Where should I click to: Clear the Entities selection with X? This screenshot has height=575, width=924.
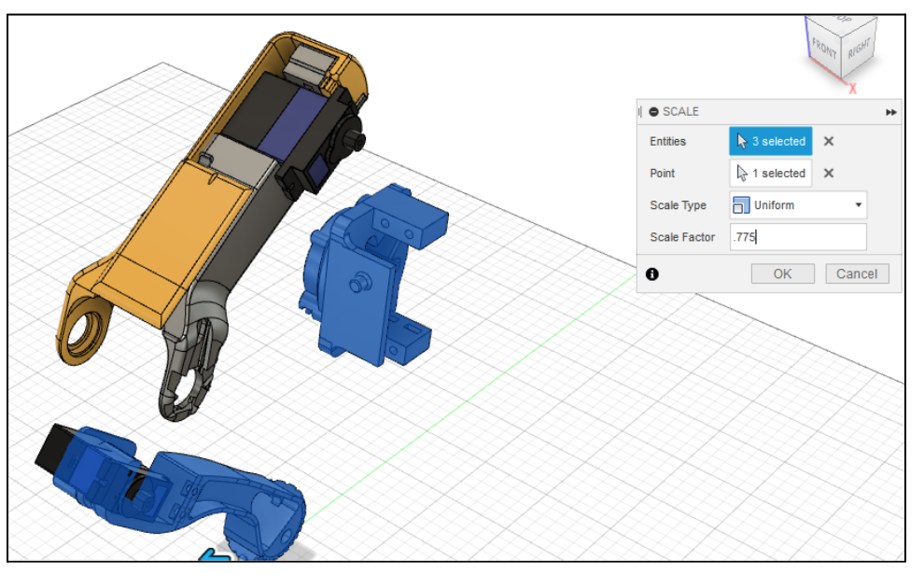[x=829, y=141]
